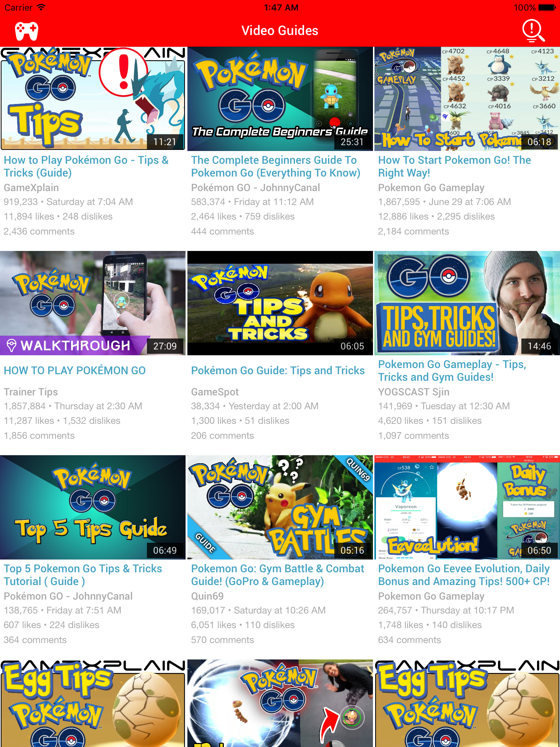Image resolution: width=560 pixels, height=747 pixels.
Task: Open the 'HOW TO PLAY POKÉMON GO' title
Action: (75, 371)
